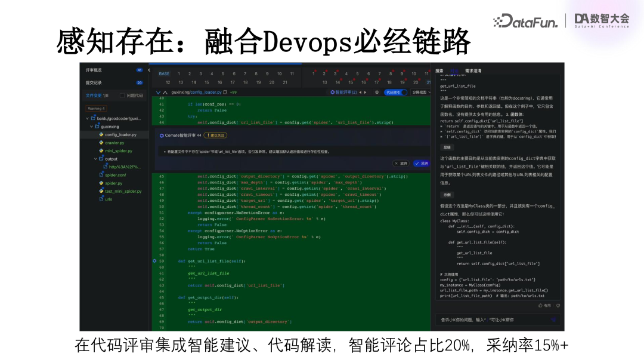This screenshot has height=363, width=644.
Task: Switch to the 需求澄清 tab
Action: [473, 70]
